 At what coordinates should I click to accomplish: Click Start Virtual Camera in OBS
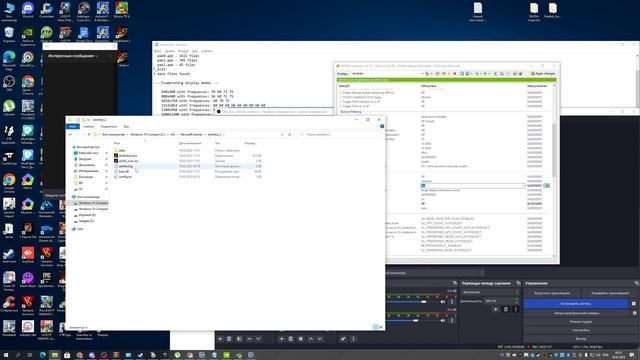[576, 313]
